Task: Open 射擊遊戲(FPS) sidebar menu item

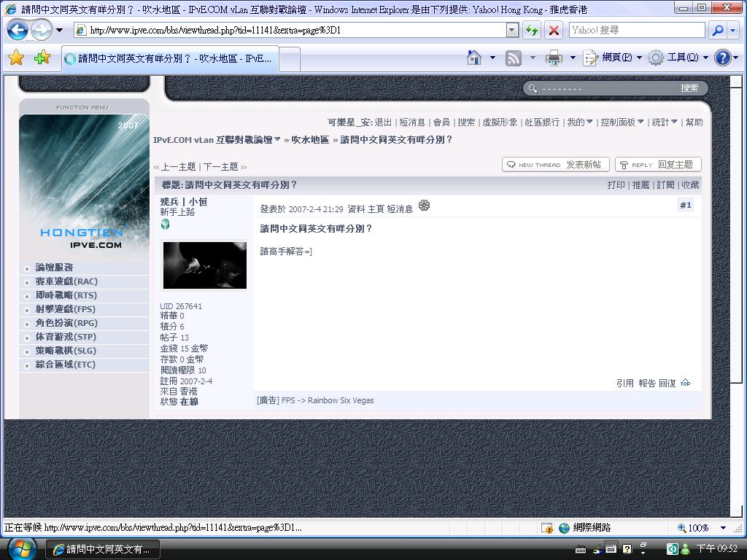Action: (x=65, y=309)
